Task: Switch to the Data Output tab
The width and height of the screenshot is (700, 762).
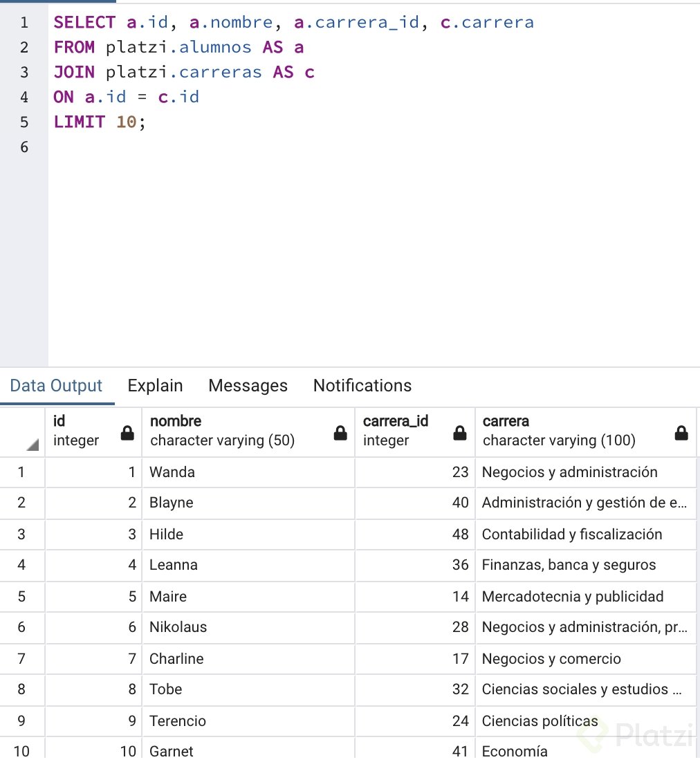Action: [x=56, y=386]
